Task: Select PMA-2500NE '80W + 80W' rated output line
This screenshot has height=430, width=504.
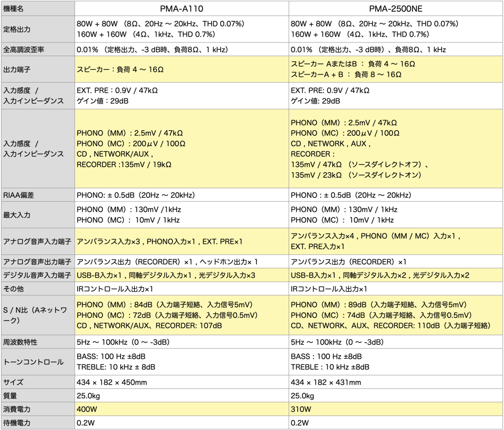Action: pos(375,24)
